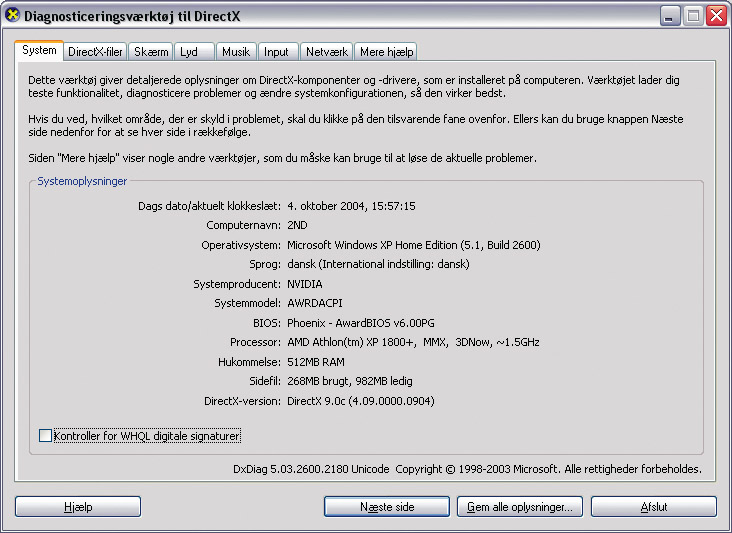Open the Skærm tab
Viewport: 732px width, 533px height.
pyautogui.click(x=151, y=52)
